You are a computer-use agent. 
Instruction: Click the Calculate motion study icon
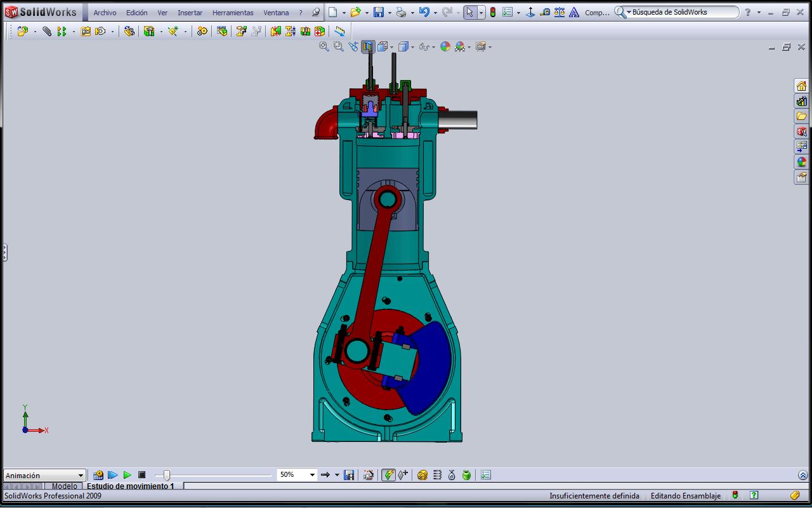pos(98,475)
